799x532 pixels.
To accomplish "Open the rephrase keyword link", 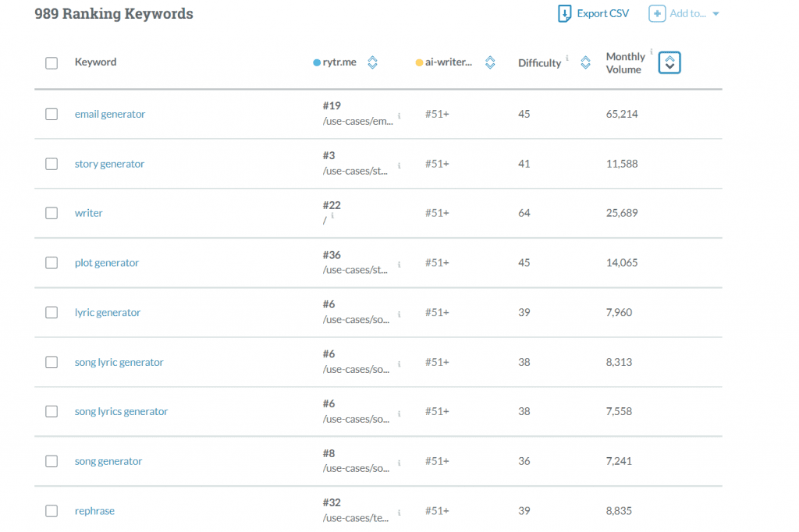I will 94,511.
